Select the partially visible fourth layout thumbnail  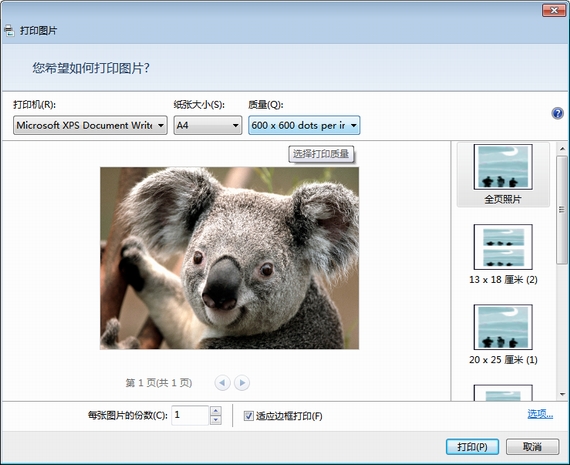click(503, 393)
